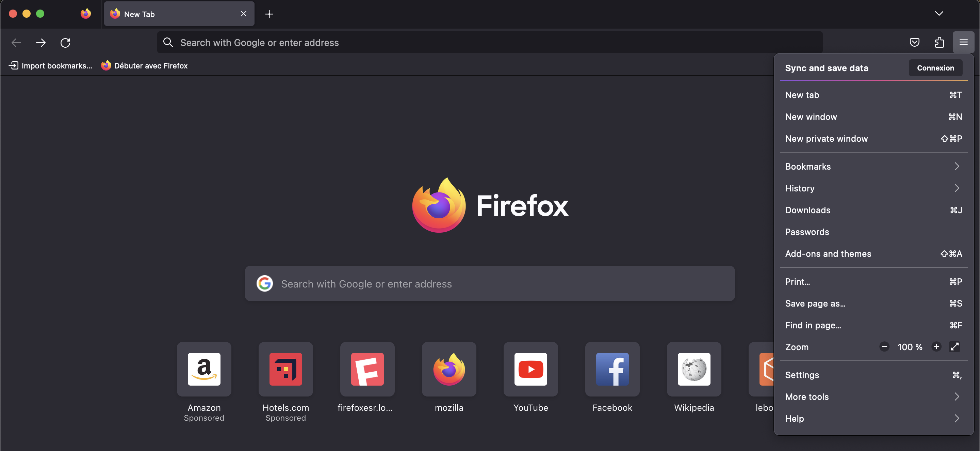
Task: Expand the Bookmarks submenu
Action: (873, 167)
